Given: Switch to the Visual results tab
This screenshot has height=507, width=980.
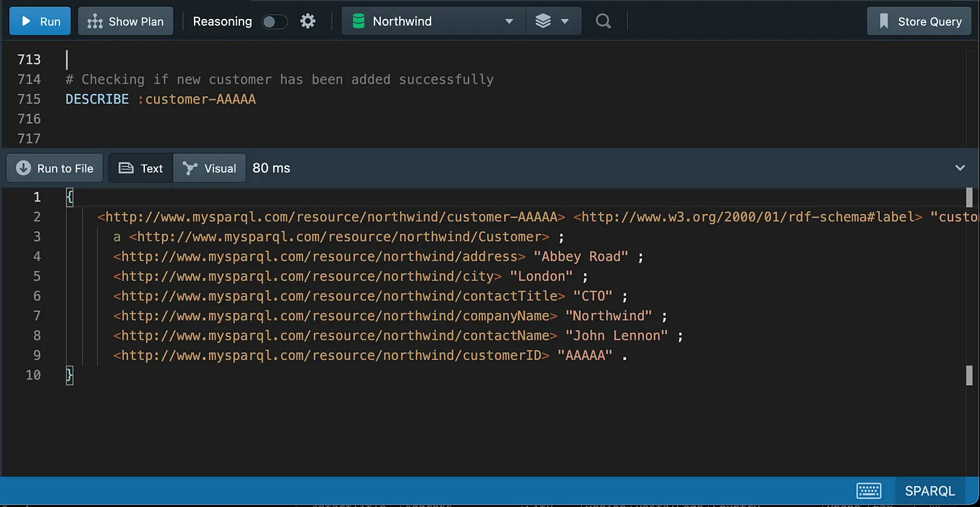Looking at the screenshot, I should click(209, 168).
